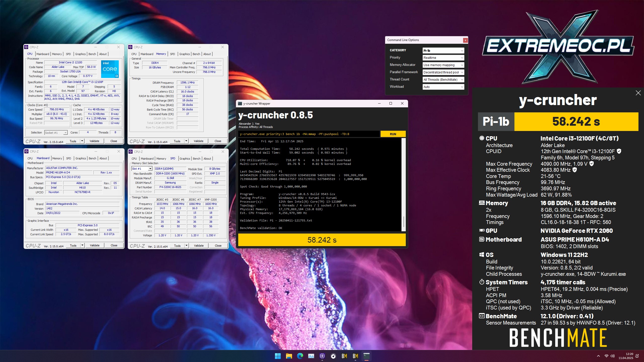Click the Windows OS icon in BenchMate panel
644x362 pixels.
click(482, 254)
